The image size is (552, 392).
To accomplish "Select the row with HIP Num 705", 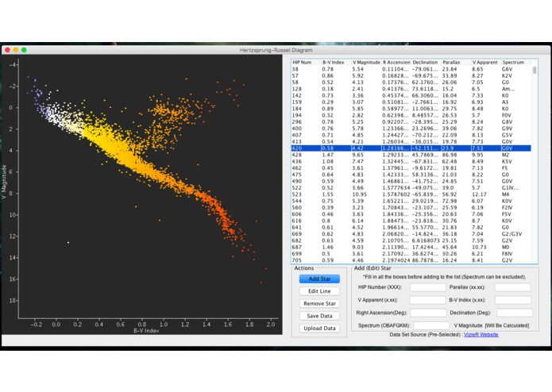I will (411, 260).
